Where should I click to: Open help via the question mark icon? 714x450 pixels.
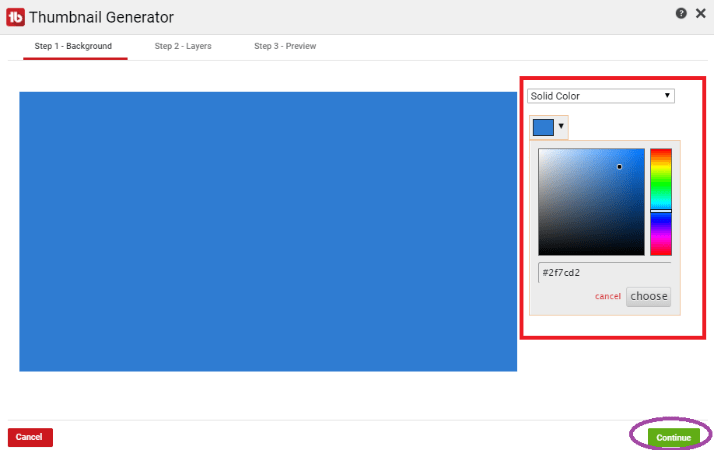coord(681,13)
